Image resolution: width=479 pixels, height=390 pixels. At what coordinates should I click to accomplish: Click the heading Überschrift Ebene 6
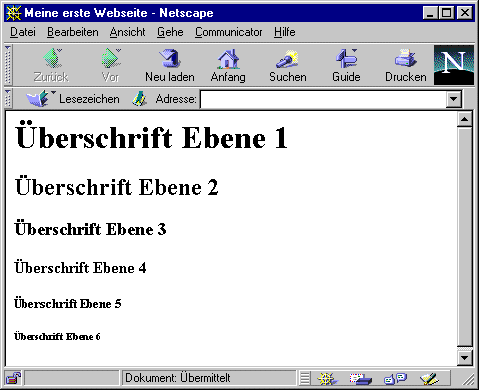pos(57,336)
